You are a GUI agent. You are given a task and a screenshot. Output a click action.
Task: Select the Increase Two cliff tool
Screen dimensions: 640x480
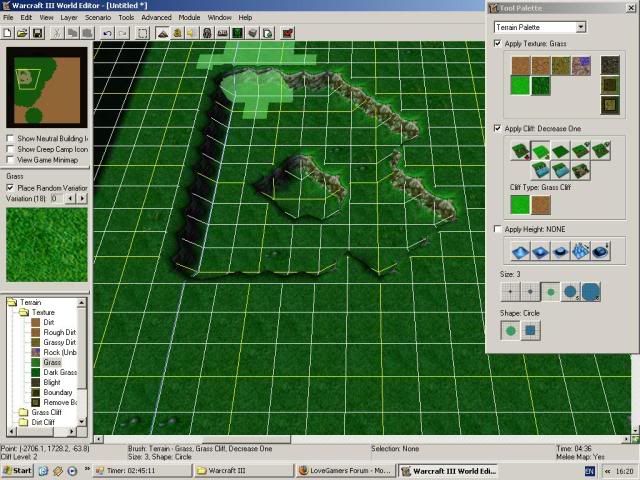(600, 151)
